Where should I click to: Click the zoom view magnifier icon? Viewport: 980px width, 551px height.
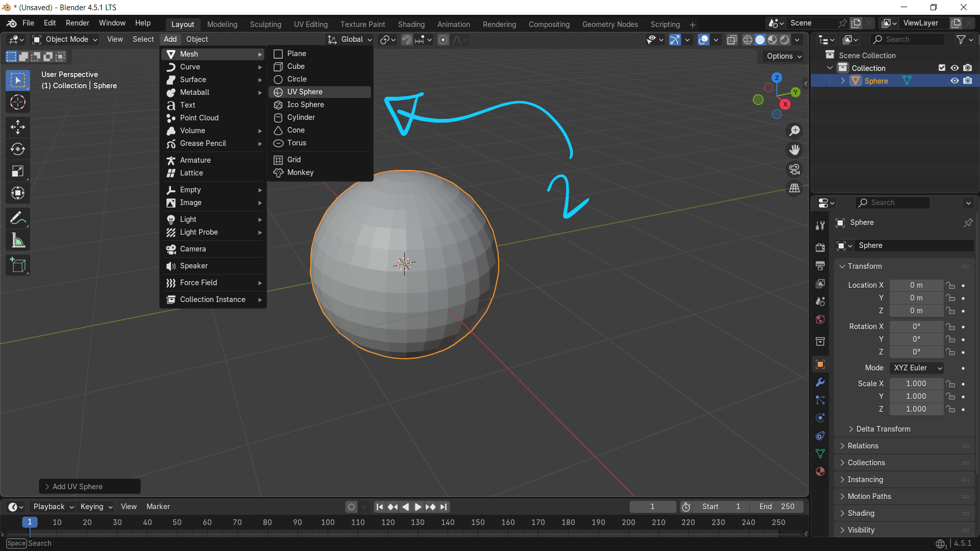coord(794,131)
